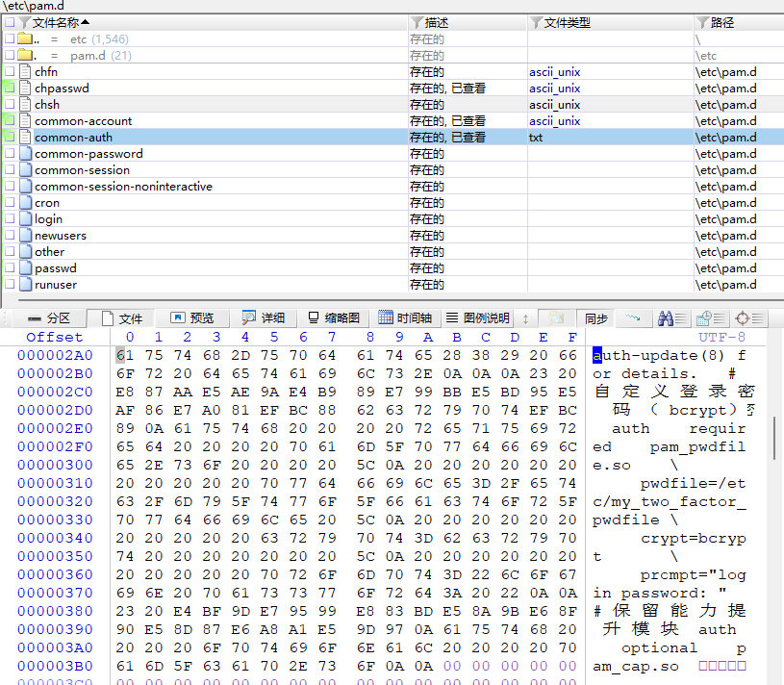The height and width of the screenshot is (685, 784).
Task: Click highlighted 'a' in text pane
Action: [x=597, y=356]
